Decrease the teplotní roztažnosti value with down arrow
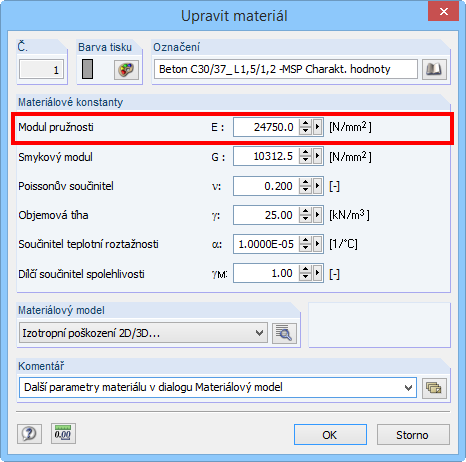466x462 pixels. click(305, 248)
